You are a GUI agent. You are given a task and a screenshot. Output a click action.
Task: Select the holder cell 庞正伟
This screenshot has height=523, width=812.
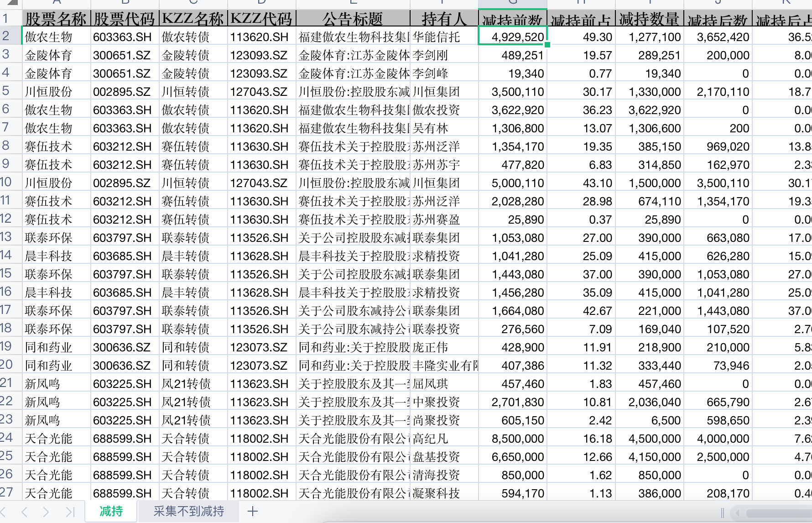pyautogui.click(x=444, y=347)
